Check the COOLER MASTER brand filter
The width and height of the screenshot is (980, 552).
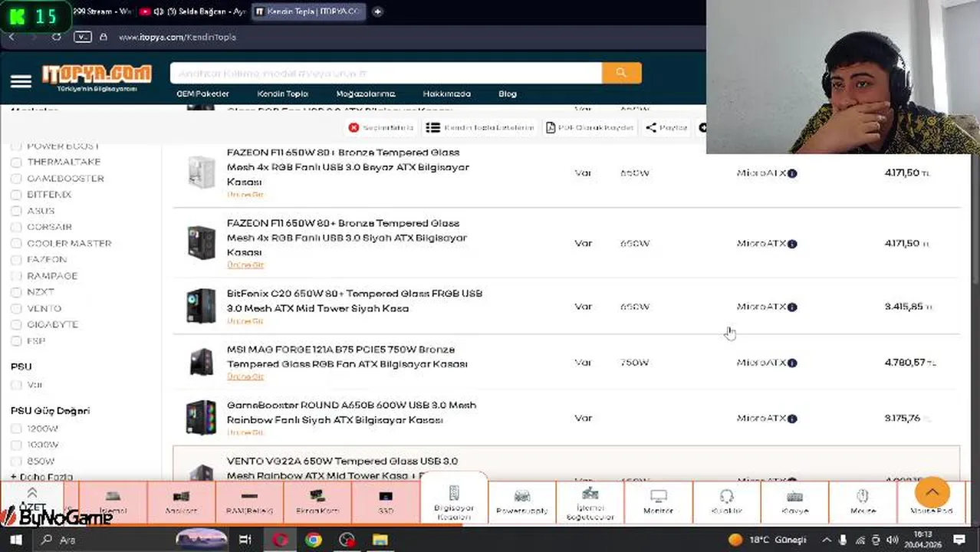point(16,244)
